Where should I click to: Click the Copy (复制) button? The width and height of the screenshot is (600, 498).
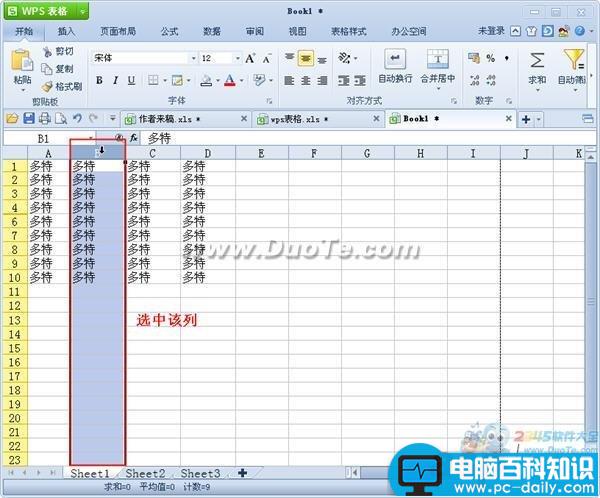click(57, 69)
